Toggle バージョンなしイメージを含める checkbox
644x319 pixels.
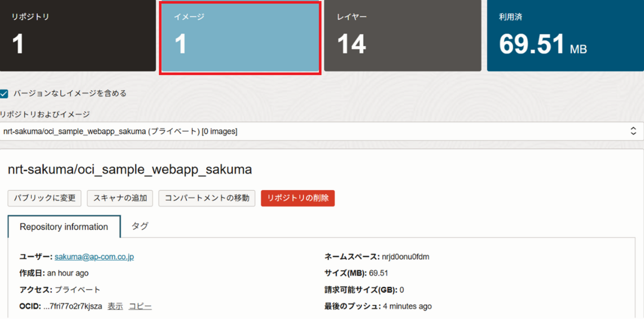[x=4, y=93]
